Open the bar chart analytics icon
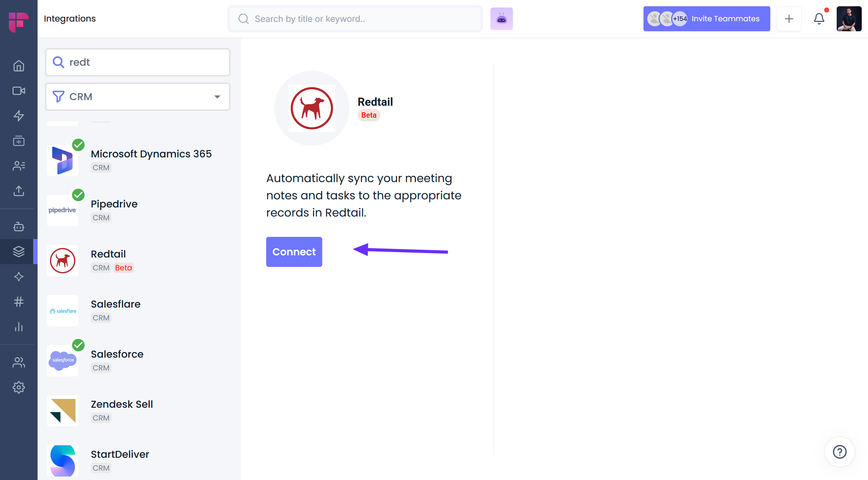Viewport: 868px width, 480px height. click(x=18, y=326)
